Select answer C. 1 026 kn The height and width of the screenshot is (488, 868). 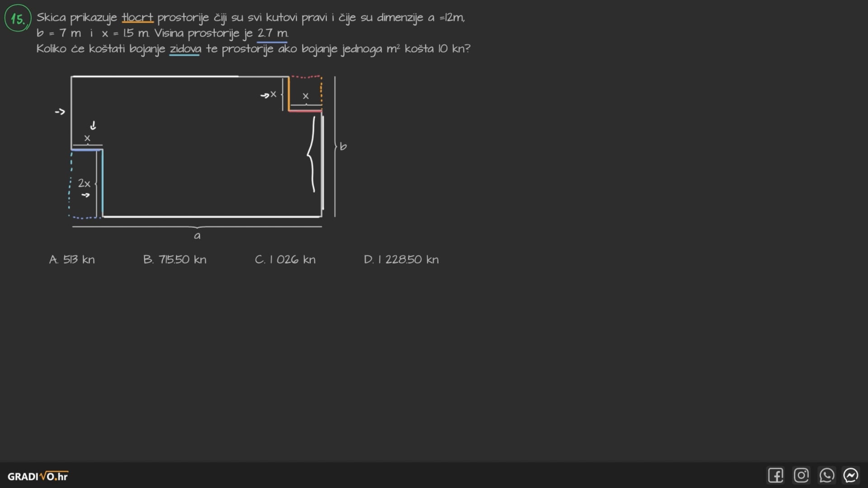(x=285, y=259)
